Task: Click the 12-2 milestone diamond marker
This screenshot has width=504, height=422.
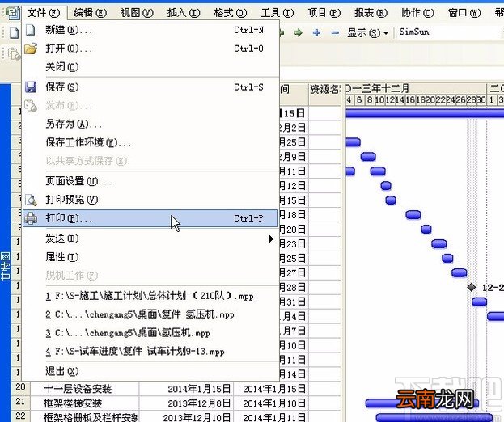Action: tap(471, 287)
